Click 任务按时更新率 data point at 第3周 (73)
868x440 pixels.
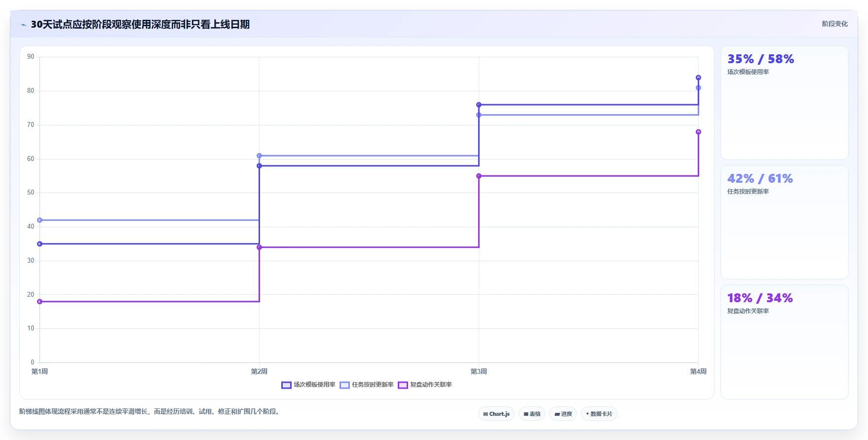(479, 115)
